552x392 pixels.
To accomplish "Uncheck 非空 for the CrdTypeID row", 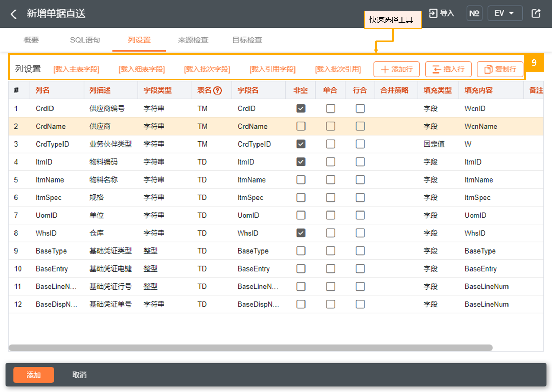I will pos(301,144).
